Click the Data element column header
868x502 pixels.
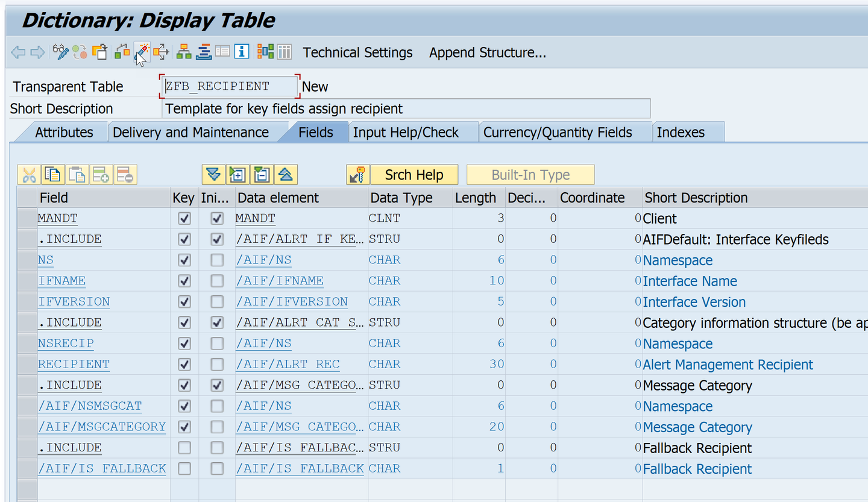coord(301,198)
